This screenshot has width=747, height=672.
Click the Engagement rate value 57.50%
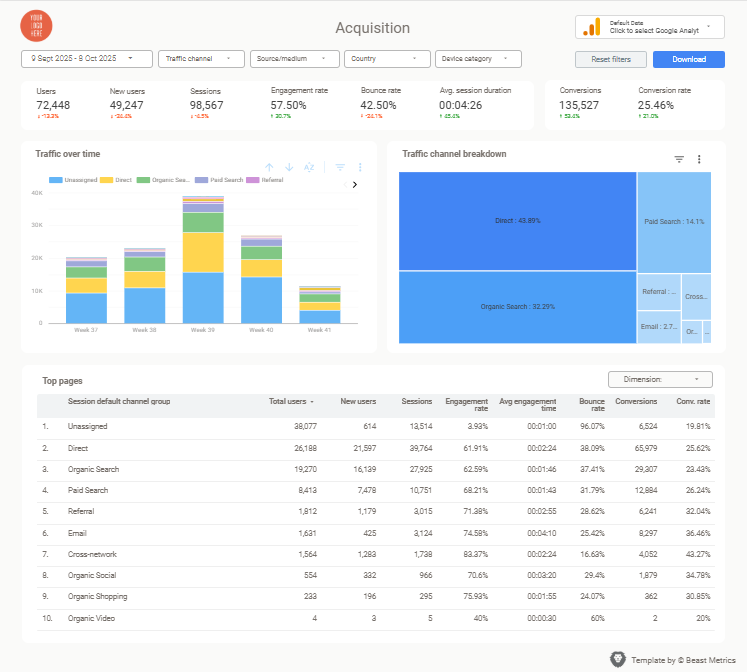(288, 105)
